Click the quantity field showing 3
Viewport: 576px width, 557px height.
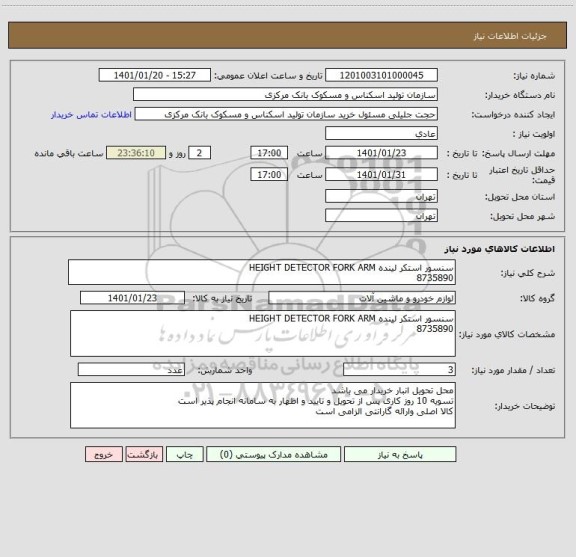399,370
